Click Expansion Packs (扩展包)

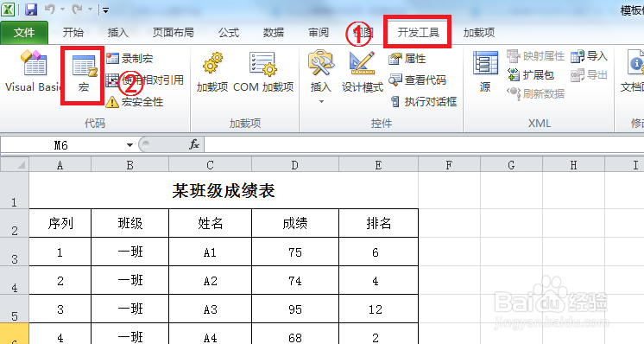pyautogui.click(x=531, y=75)
